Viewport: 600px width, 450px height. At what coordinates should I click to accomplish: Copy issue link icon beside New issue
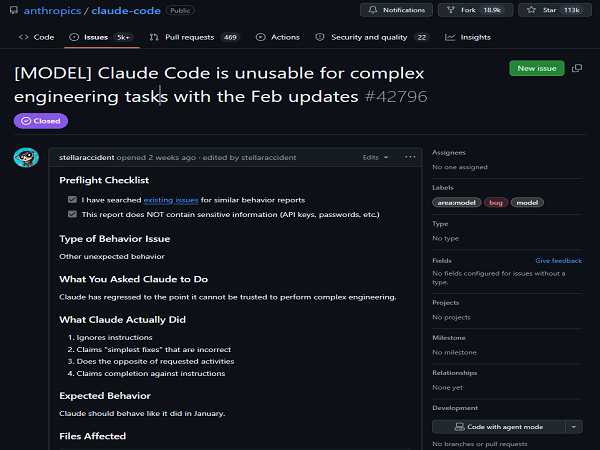point(576,68)
